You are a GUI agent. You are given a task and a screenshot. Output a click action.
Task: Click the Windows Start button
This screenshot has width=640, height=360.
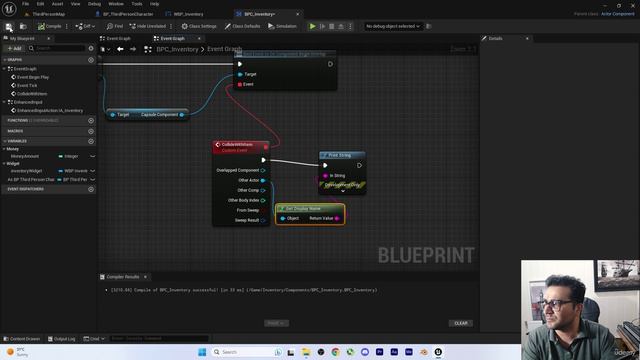click(x=202, y=352)
